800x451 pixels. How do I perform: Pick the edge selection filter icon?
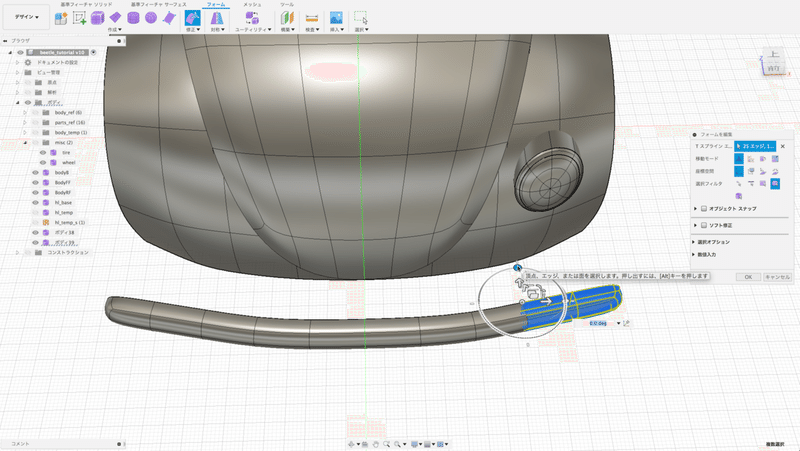[x=751, y=184]
